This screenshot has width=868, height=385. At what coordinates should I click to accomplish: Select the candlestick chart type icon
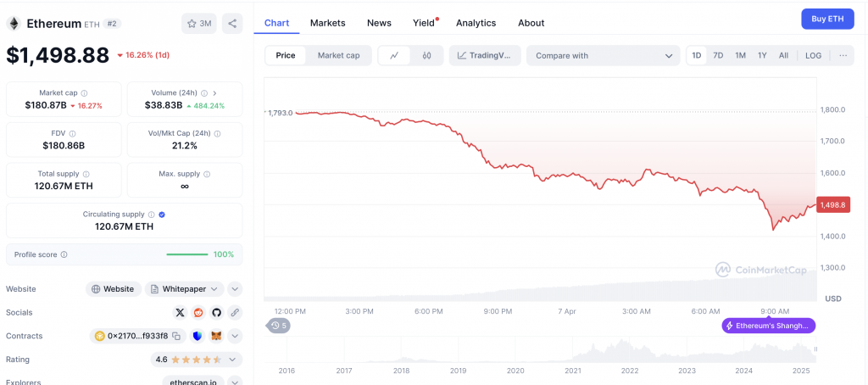point(426,55)
